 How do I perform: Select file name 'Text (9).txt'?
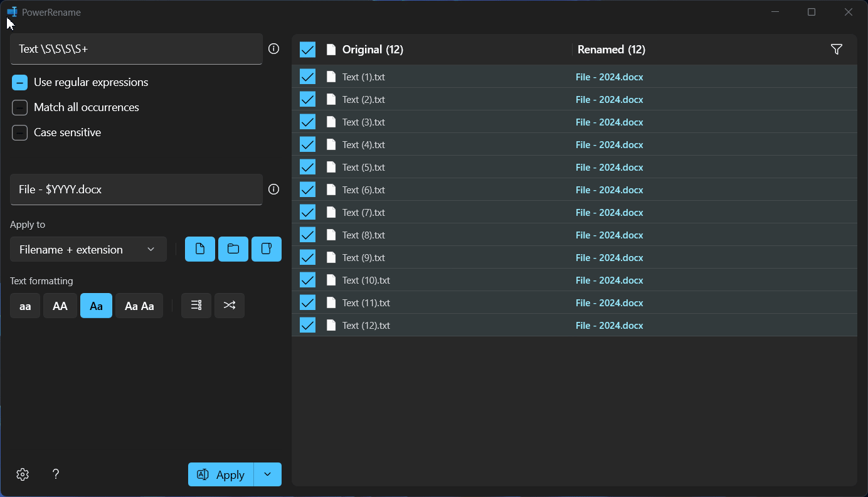(x=364, y=258)
